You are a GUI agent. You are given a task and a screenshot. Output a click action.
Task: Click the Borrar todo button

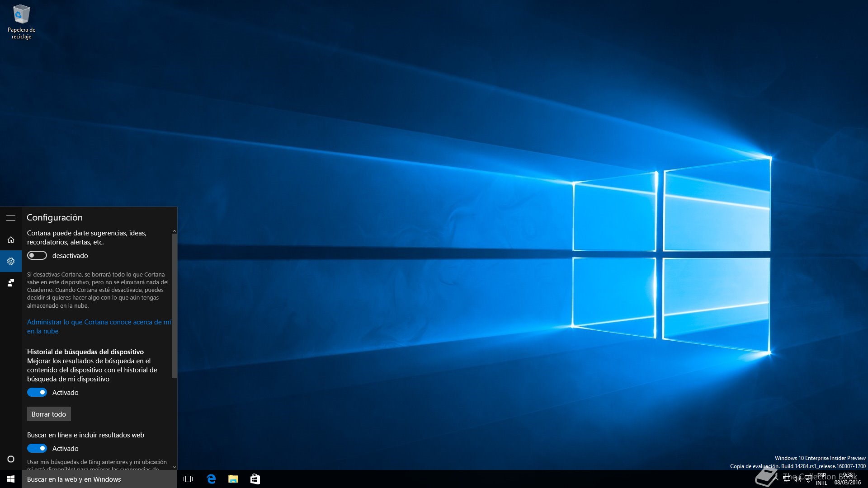[x=49, y=414]
